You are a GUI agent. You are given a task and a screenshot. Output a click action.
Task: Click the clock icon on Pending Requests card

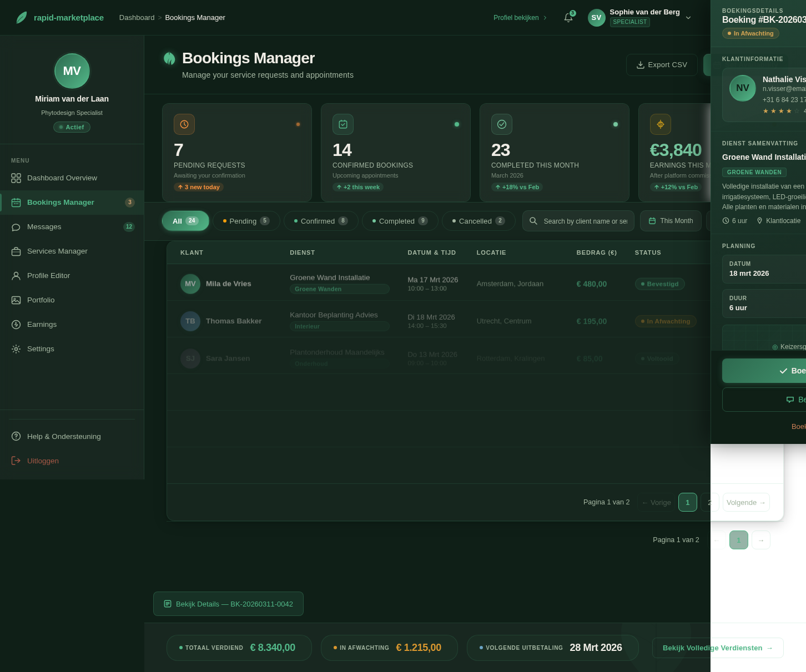pos(184,124)
